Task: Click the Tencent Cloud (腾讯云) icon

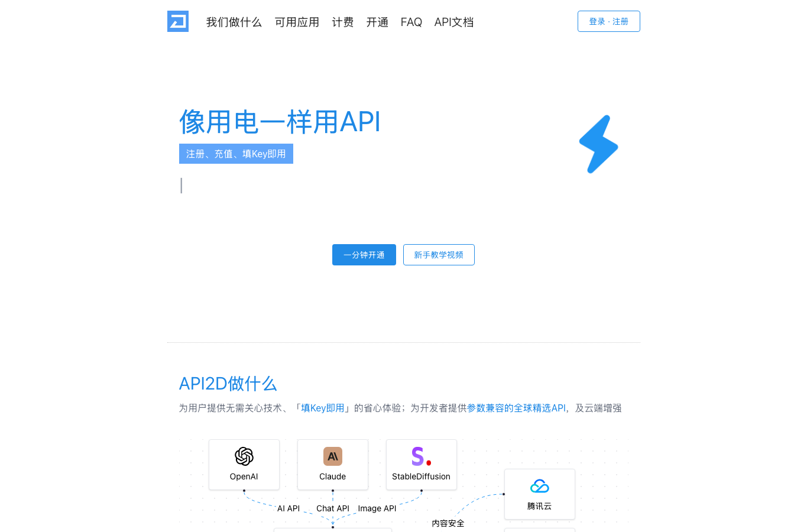Action: 540,486
